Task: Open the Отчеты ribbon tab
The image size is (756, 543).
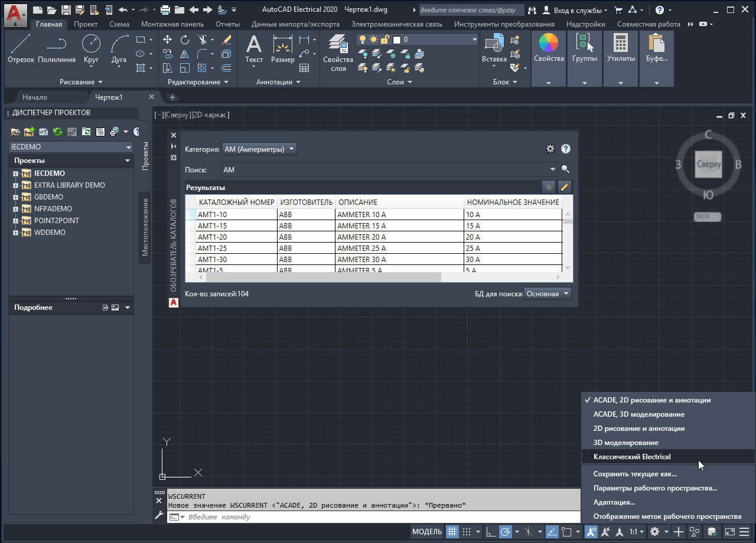Action: point(227,24)
